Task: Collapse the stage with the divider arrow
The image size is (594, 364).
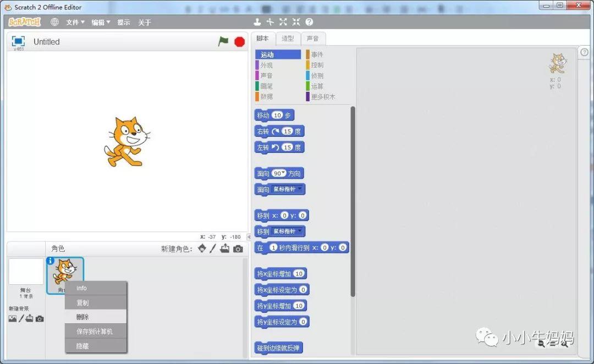Action: coord(249,237)
